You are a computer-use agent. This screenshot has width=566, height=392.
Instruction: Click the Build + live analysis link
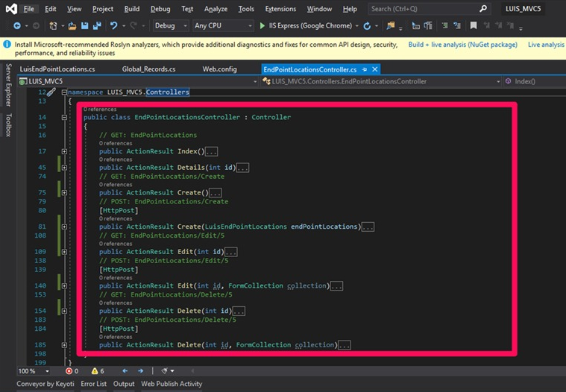[x=462, y=45]
